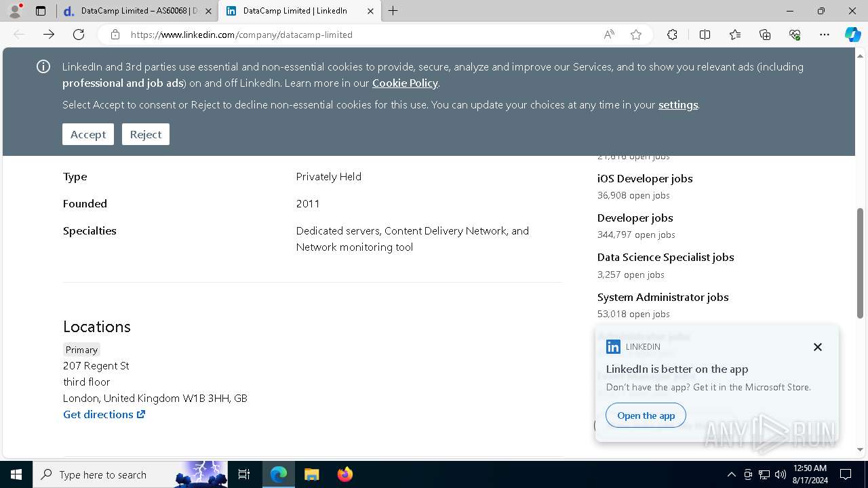The image size is (868, 488).
Task: Open Browser essentials heart icon
Action: [x=795, y=35]
